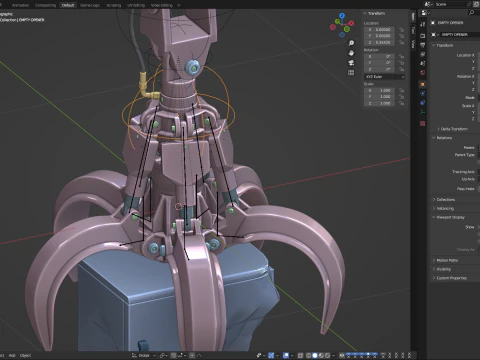The image size is (480, 360).
Task: Edit Rotation X field in sidebar
Action: (x=379, y=56)
